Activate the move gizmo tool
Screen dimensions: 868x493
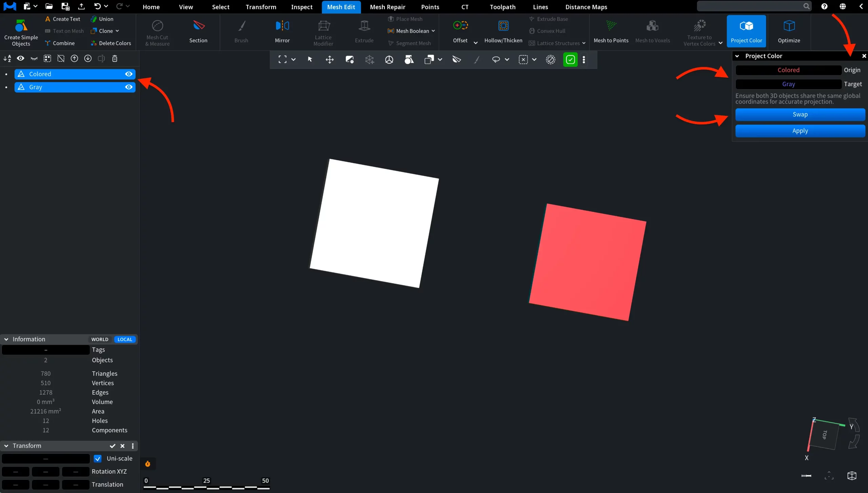(330, 60)
